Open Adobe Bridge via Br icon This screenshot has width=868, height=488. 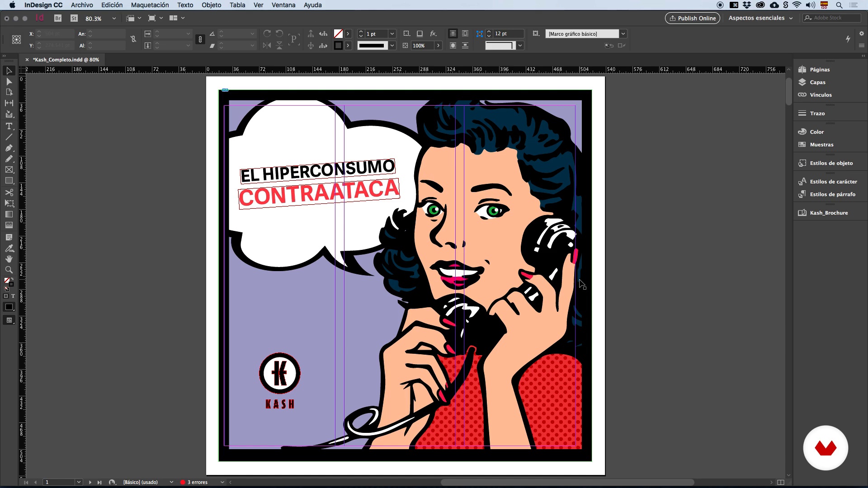tap(58, 18)
